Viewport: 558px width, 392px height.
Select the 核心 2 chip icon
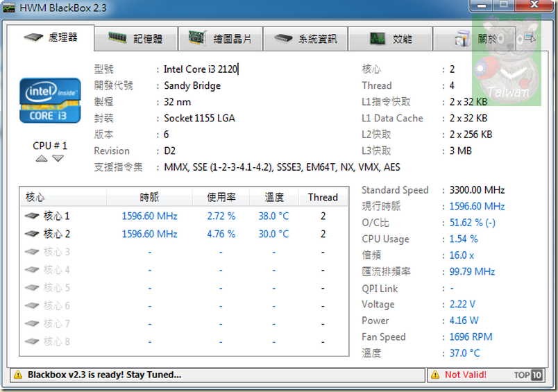pyautogui.click(x=32, y=234)
